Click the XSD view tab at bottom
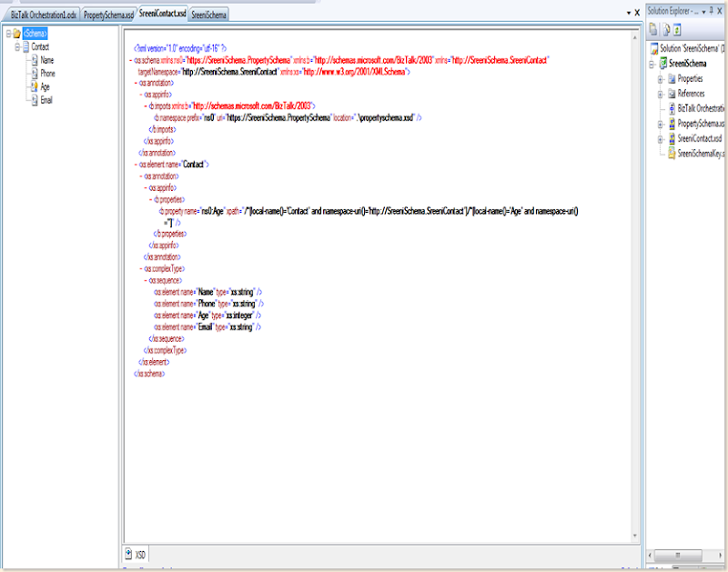The width and height of the screenshot is (728, 572). click(x=136, y=555)
